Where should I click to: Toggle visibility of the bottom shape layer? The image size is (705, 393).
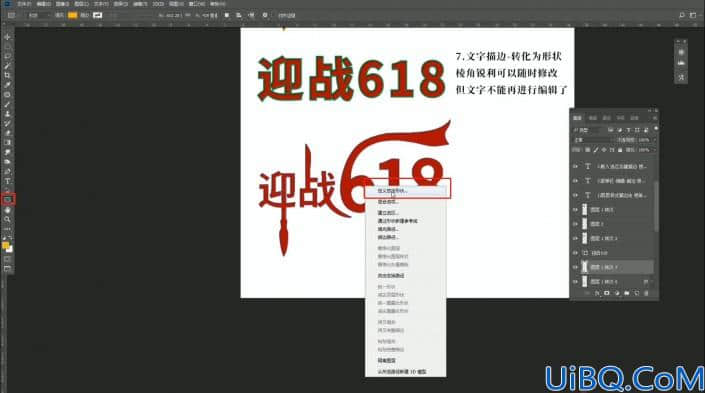[575, 281]
